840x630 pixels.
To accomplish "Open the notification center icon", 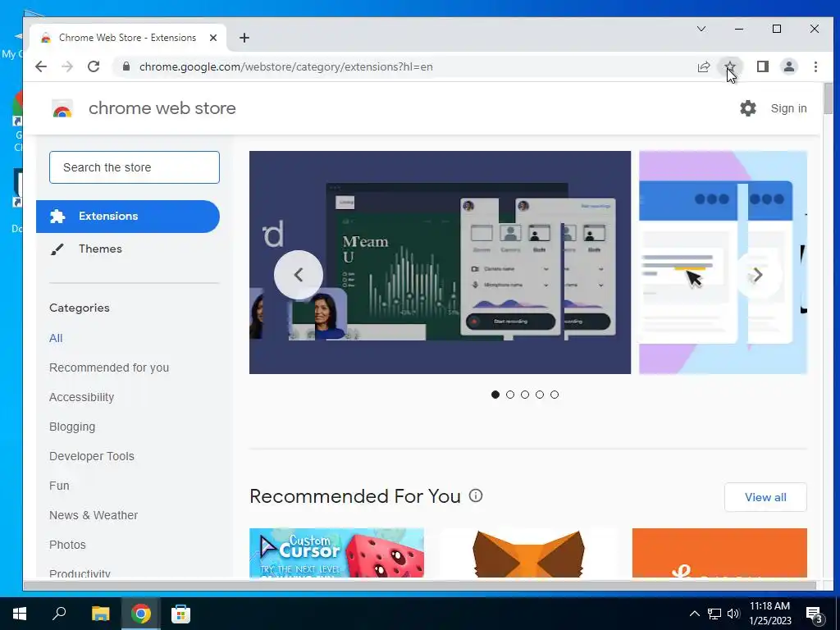I will (x=815, y=614).
